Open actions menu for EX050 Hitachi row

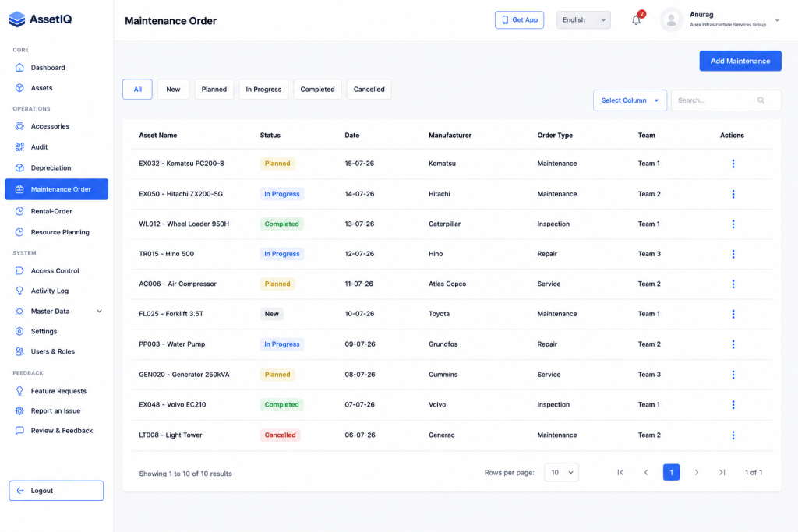pyautogui.click(x=733, y=194)
